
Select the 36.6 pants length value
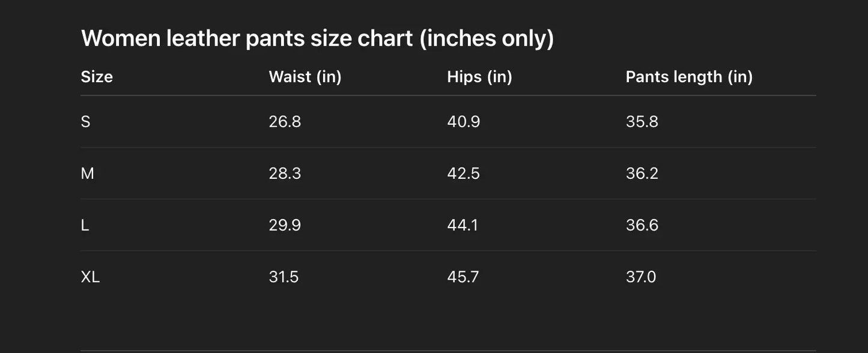click(642, 225)
